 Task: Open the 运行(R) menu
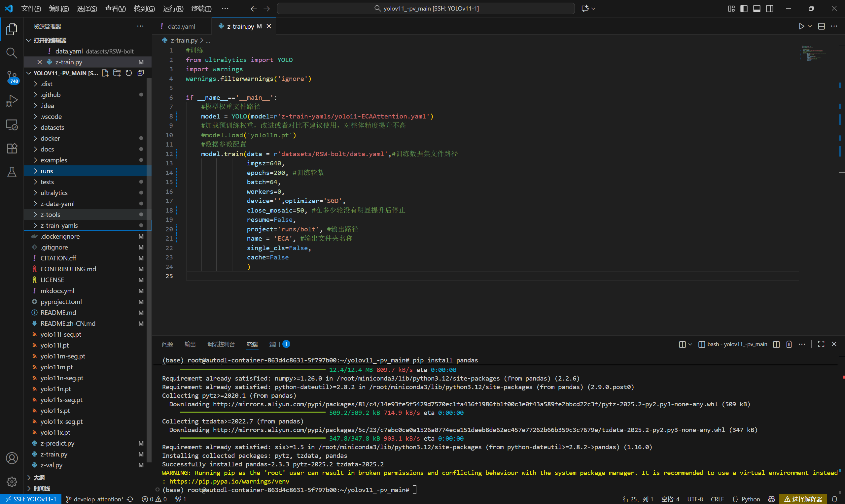pyautogui.click(x=173, y=9)
